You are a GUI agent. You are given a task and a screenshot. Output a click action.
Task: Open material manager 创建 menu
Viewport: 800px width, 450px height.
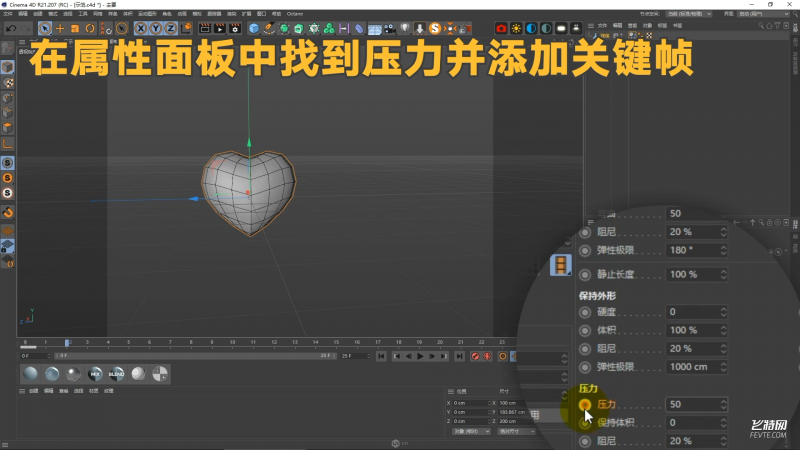(33, 391)
